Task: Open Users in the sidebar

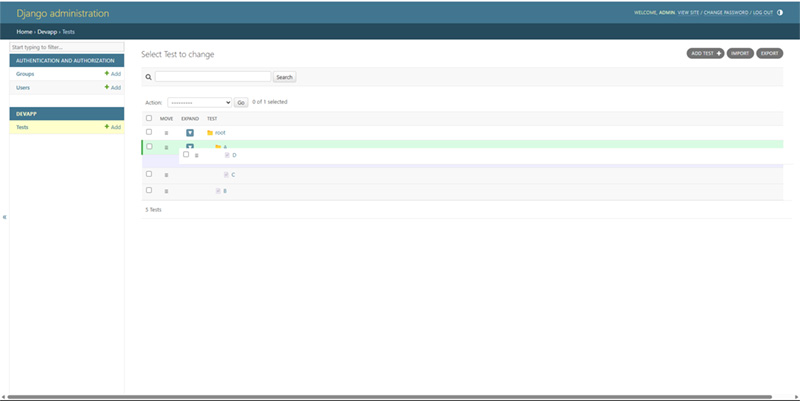Action: [x=23, y=88]
